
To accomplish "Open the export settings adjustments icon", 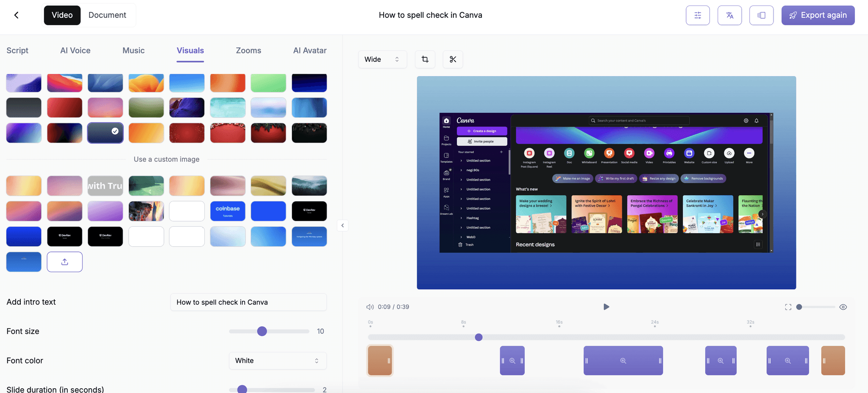I will [x=698, y=15].
